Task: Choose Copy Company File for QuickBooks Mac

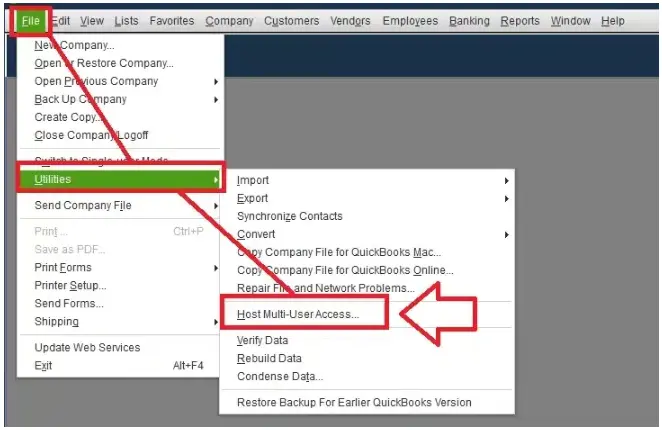Action: [366, 252]
